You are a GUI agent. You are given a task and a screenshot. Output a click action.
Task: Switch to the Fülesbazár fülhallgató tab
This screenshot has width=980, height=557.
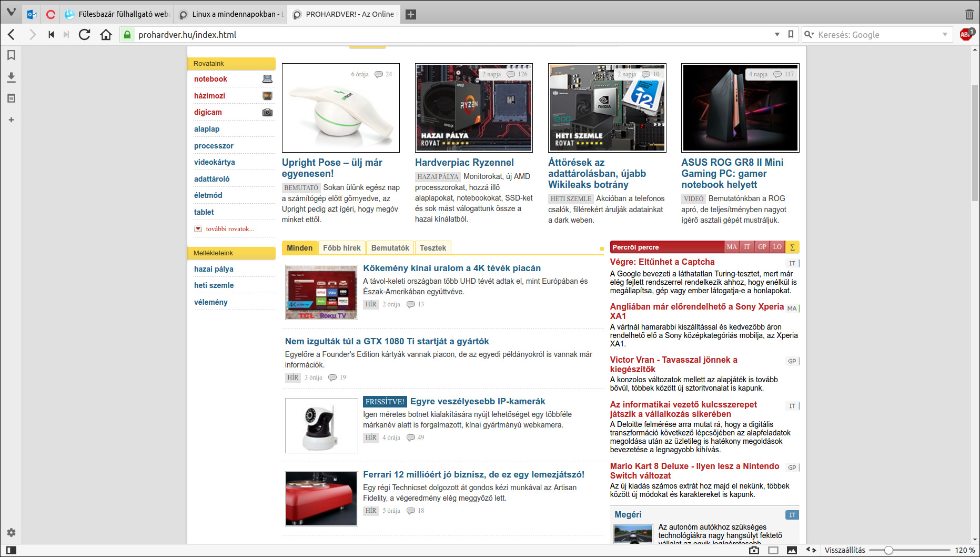(118, 14)
